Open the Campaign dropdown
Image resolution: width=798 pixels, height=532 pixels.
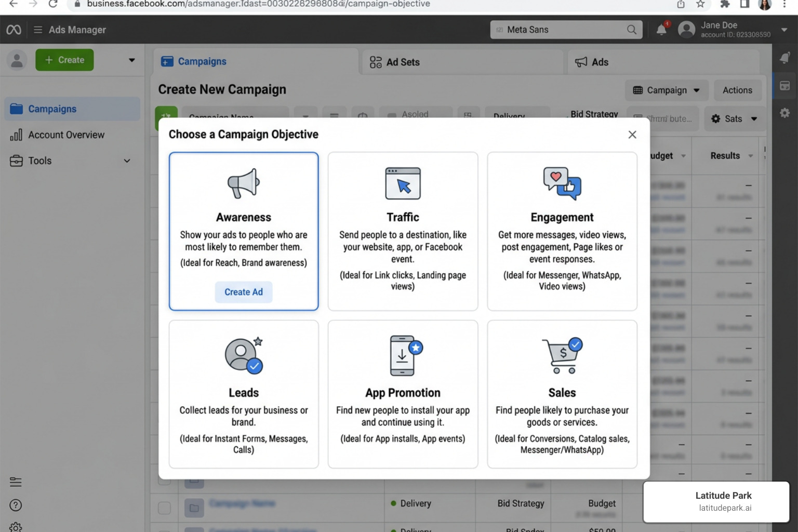[x=667, y=90]
